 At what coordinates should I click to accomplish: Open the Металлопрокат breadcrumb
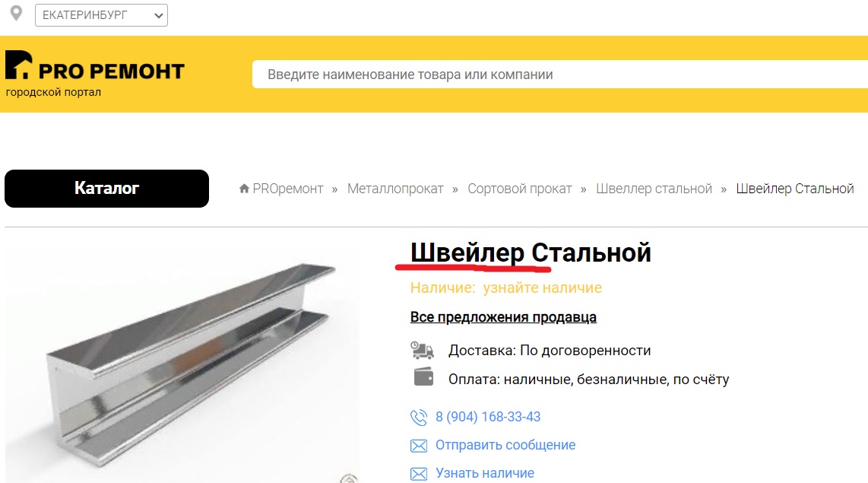[x=395, y=189]
